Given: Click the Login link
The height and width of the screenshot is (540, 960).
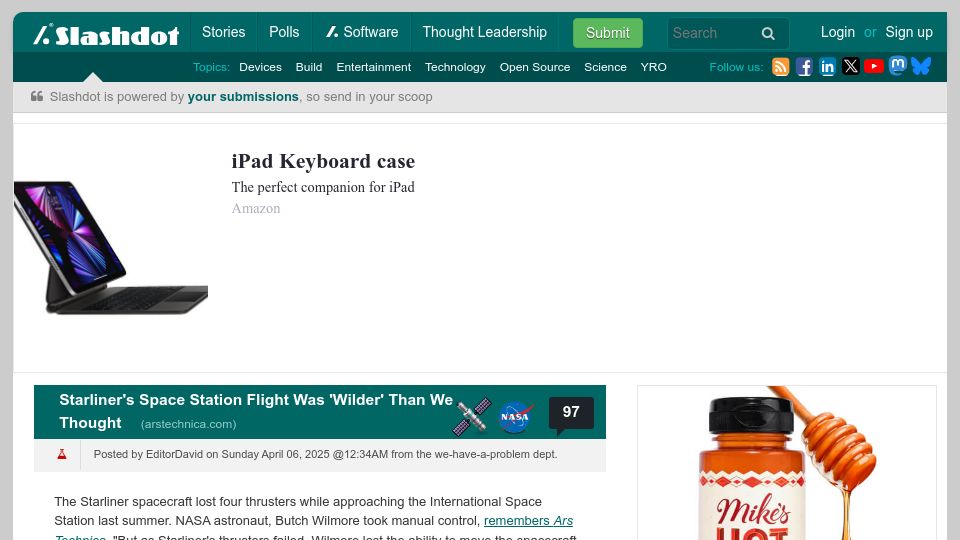Looking at the screenshot, I should [x=838, y=32].
